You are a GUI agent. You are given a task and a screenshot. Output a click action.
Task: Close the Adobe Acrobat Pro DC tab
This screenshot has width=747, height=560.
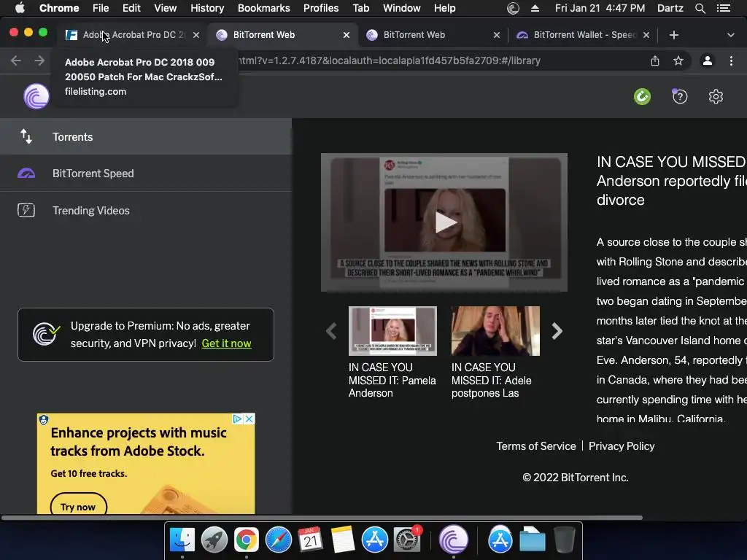pos(196,35)
